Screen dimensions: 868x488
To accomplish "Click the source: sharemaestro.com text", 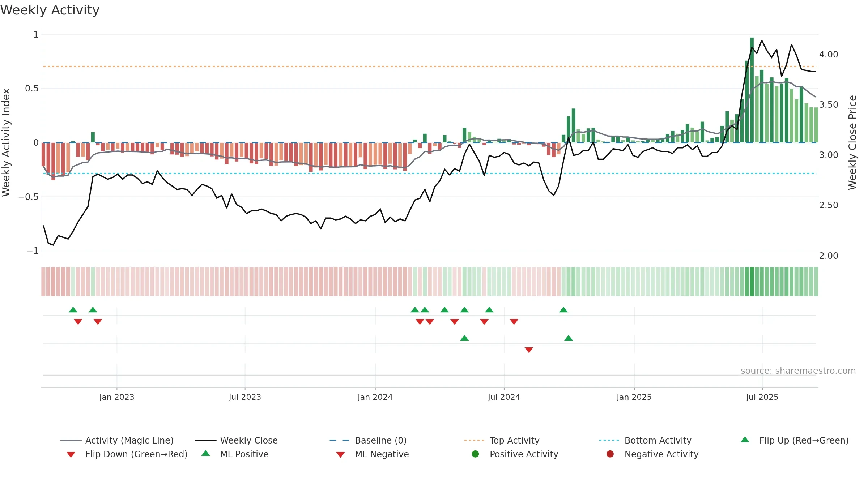I will [798, 371].
